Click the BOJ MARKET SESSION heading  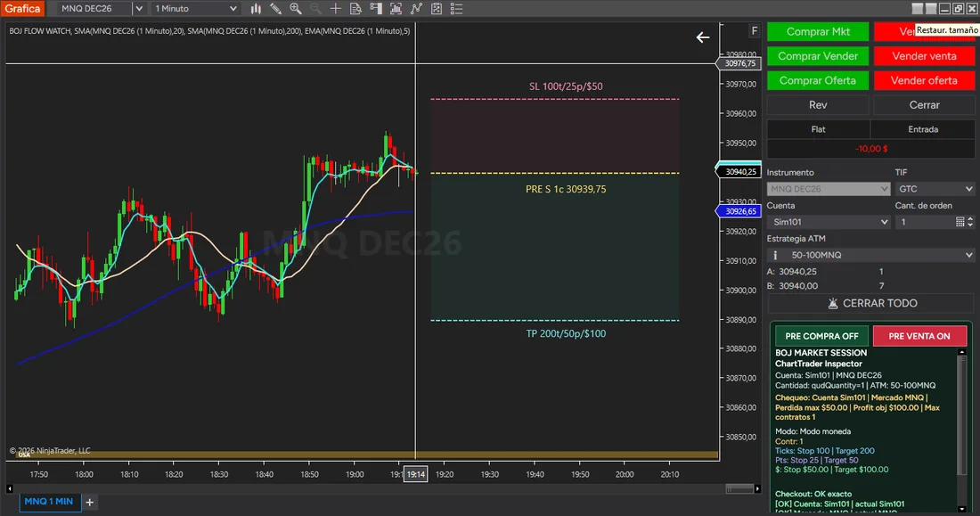tap(821, 353)
